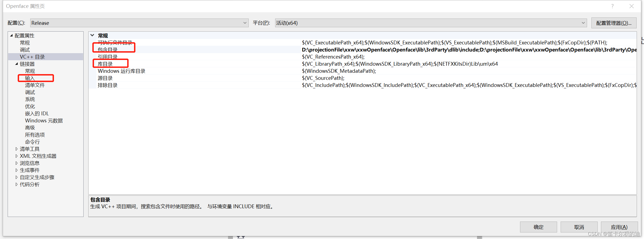Collapse the 常规 property group chevron
The width and height of the screenshot is (644, 239).
point(92,35)
